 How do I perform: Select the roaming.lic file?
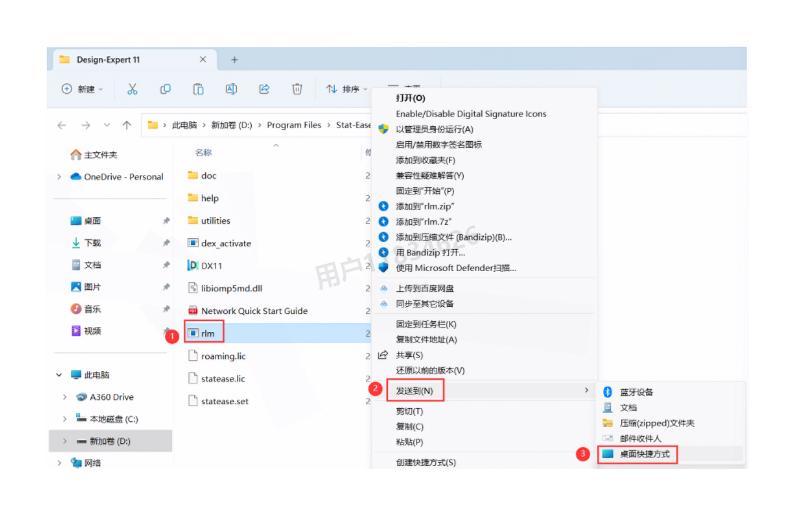point(217,356)
